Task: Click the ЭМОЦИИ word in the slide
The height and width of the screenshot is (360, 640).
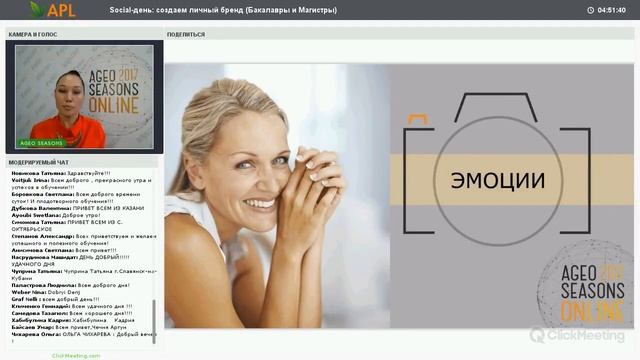Action: 498,180
